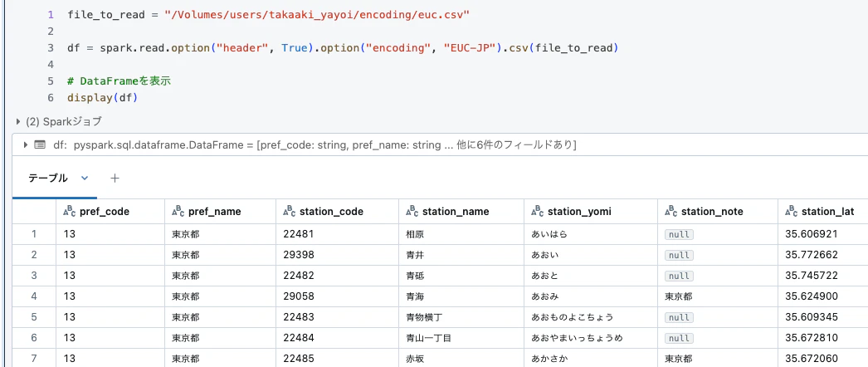Click latitude cell 35.672810
The image size is (868, 367).
[x=823, y=338]
